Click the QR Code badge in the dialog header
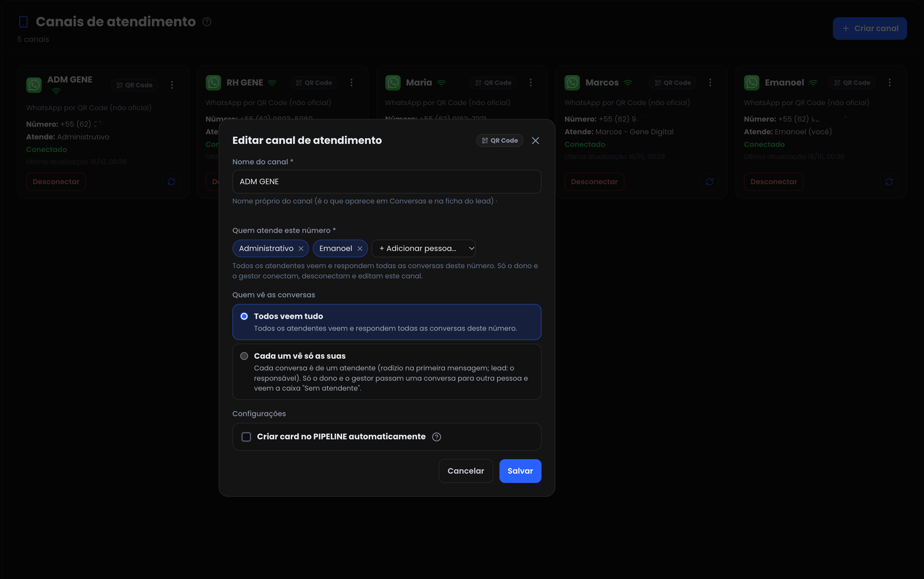The height and width of the screenshot is (579, 924). coord(500,140)
